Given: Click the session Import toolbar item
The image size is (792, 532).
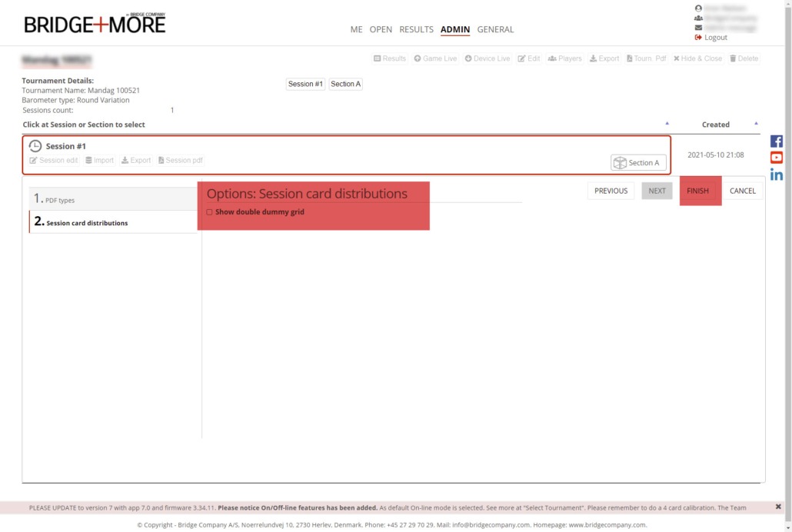Looking at the screenshot, I should coord(99,161).
